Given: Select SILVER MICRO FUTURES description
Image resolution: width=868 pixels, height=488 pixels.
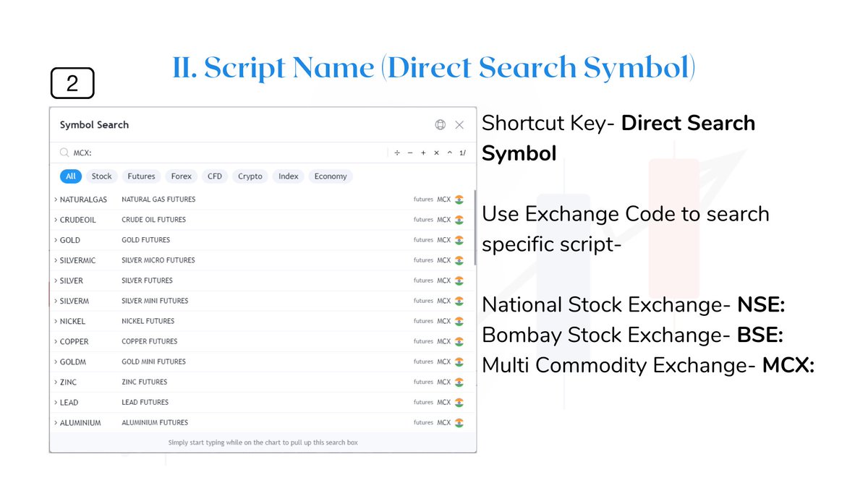Looking at the screenshot, I should pyautogui.click(x=158, y=260).
